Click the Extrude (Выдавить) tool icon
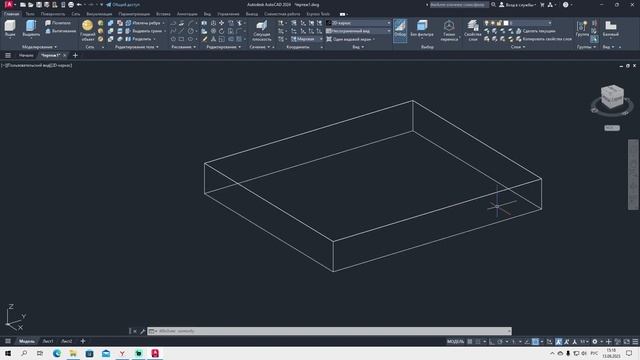Image resolution: width=640 pixels, height=360 pixels. tap(31, 26)
